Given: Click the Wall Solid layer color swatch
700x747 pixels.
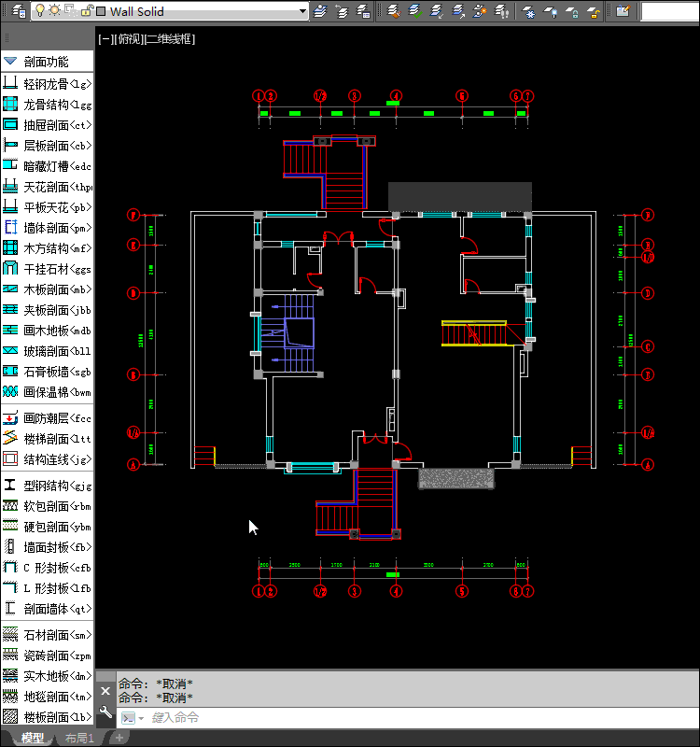Looking at the screenshot, I should click(100, 11).
